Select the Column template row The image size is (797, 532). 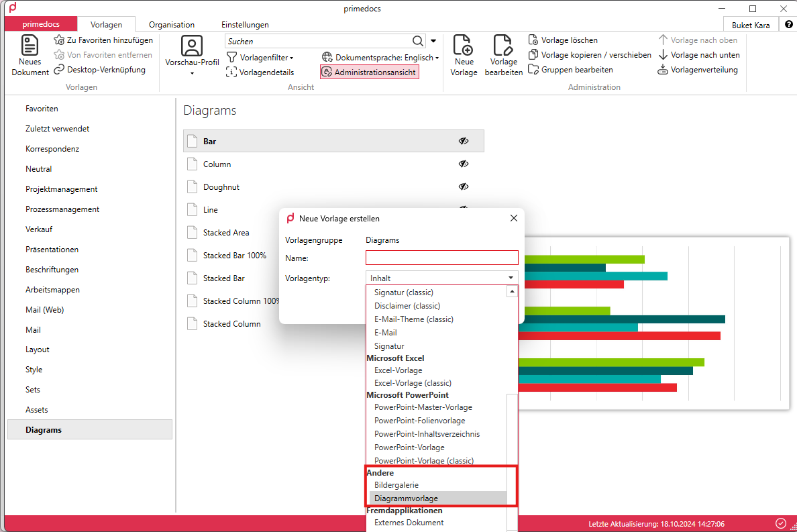point(333,164)
